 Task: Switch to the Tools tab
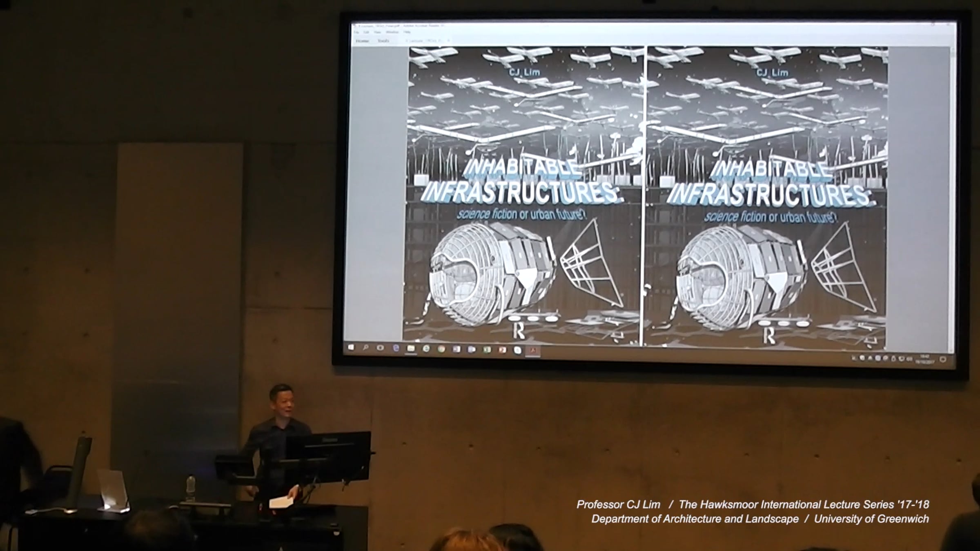[383, 41]
